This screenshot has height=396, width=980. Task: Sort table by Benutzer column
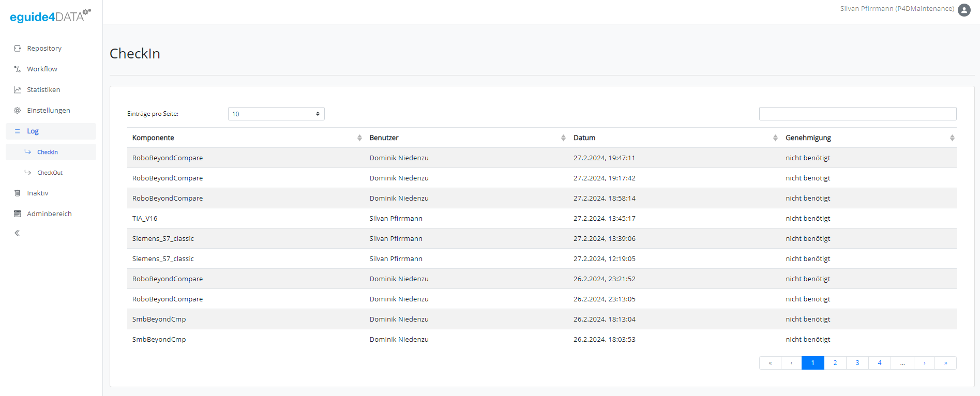tap(563, 138)
